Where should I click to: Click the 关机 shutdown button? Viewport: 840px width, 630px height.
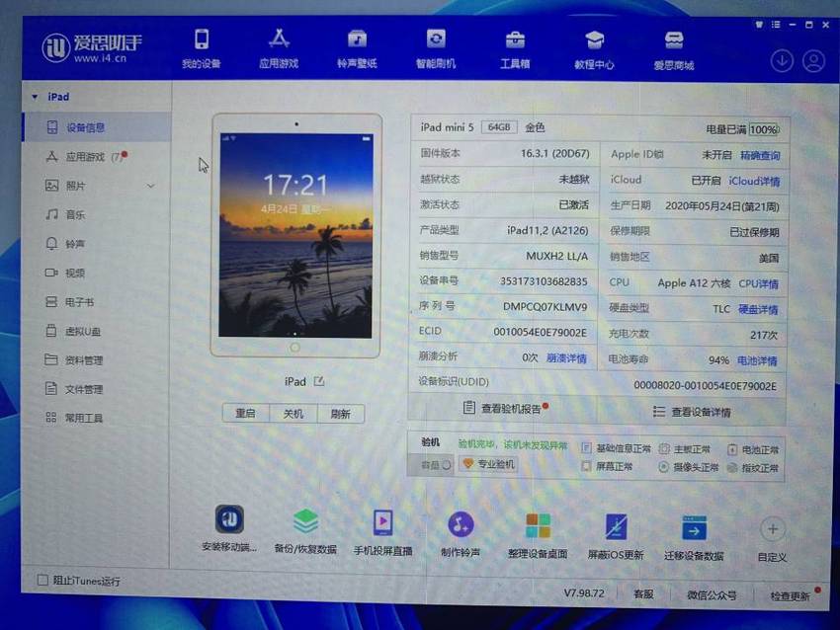pos(294,414)
